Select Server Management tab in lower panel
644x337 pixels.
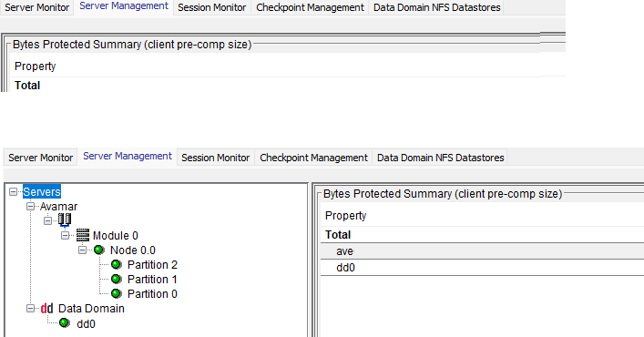point(128,157)
